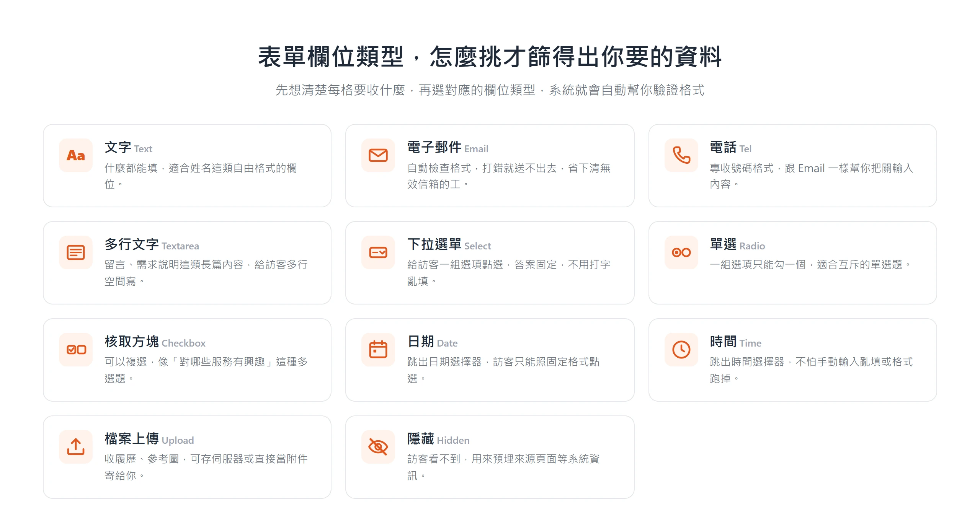
Task: Click the 時間 Time title
Action: [x=736, y=342]
